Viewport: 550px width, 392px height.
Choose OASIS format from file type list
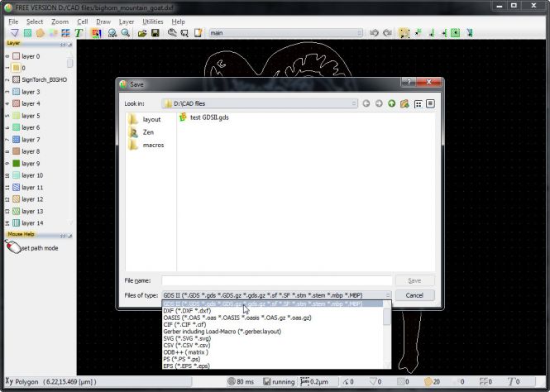237,318
